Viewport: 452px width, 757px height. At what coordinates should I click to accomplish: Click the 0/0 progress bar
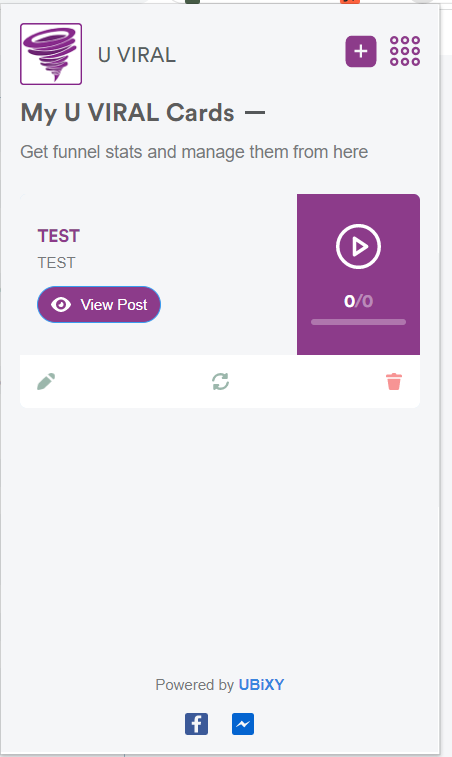358,322
